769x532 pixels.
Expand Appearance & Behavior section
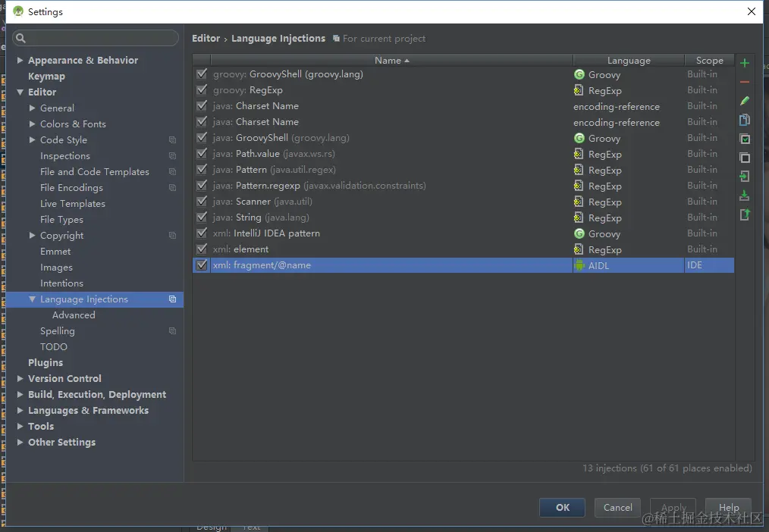pos(20,61)
